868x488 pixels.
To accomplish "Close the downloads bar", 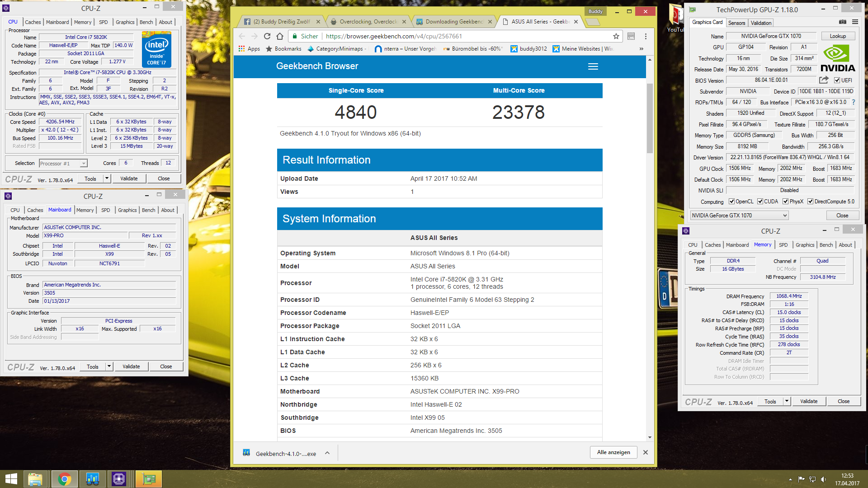I will pos(646,452).
